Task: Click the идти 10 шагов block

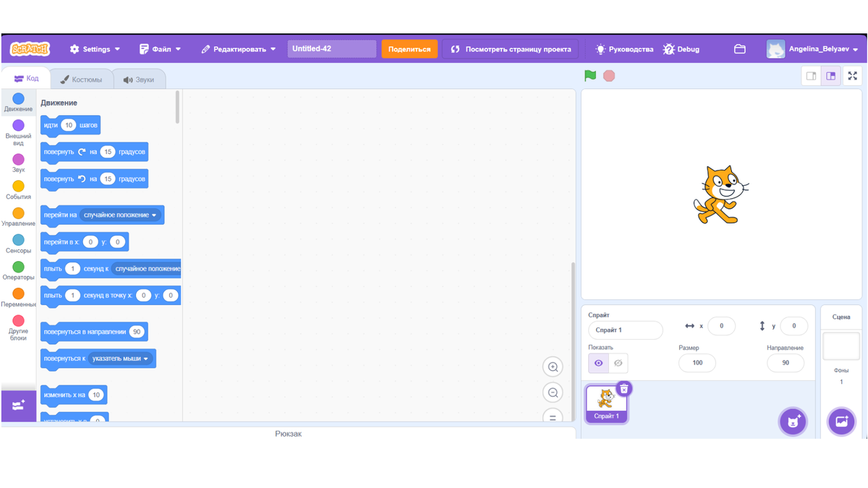Action: (x=70, y=125)
